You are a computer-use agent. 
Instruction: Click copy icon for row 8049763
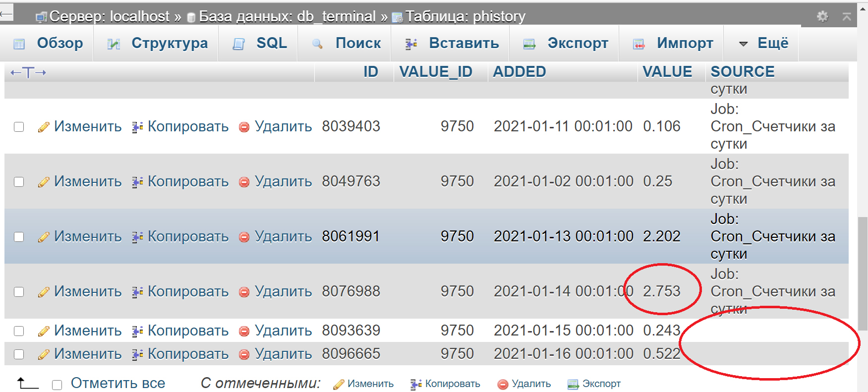click(137, 182)
